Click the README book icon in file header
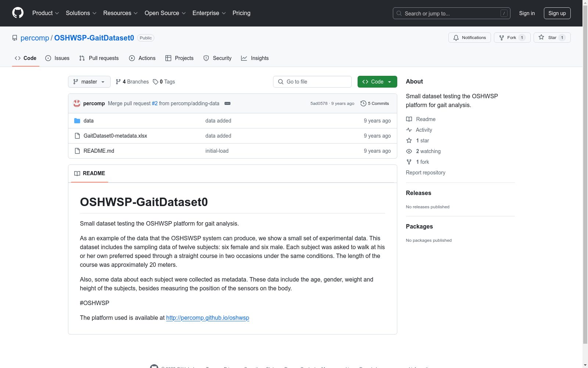Viewport: 588px width, 368px height. point(77,173)
